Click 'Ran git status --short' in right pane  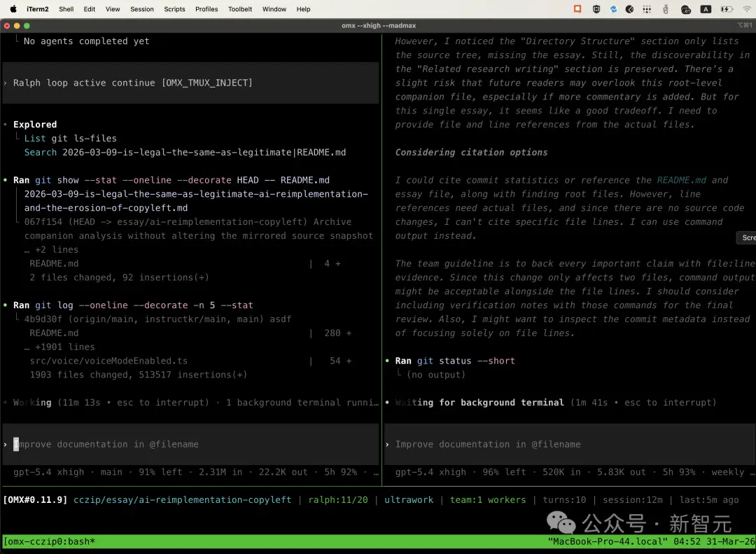point(455,361)
